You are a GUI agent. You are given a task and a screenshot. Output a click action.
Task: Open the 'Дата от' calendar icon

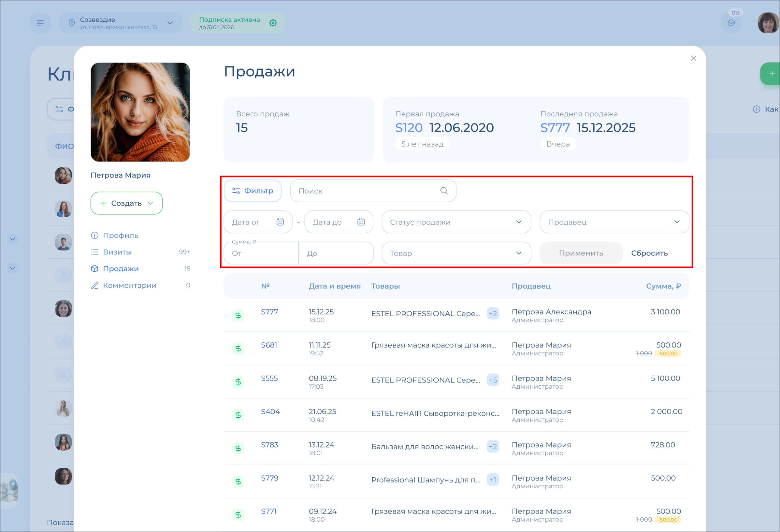[280, 222]
